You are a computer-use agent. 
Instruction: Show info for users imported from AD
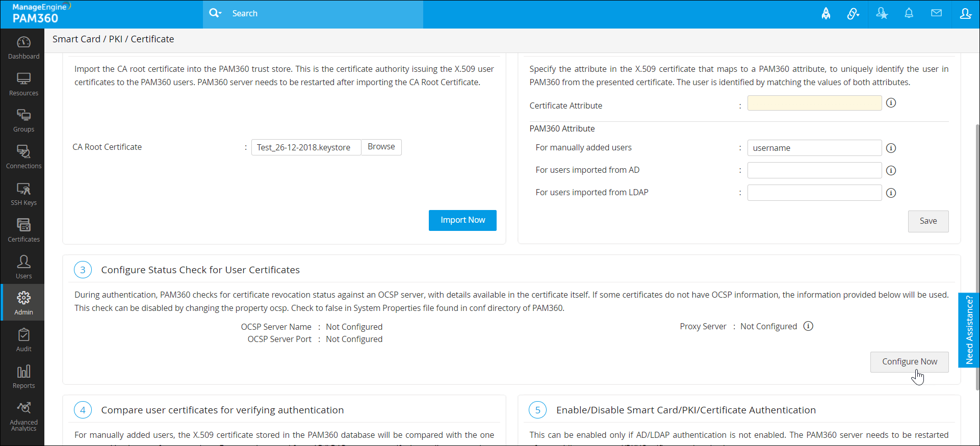pyautogui.click(x=891, y=170)
